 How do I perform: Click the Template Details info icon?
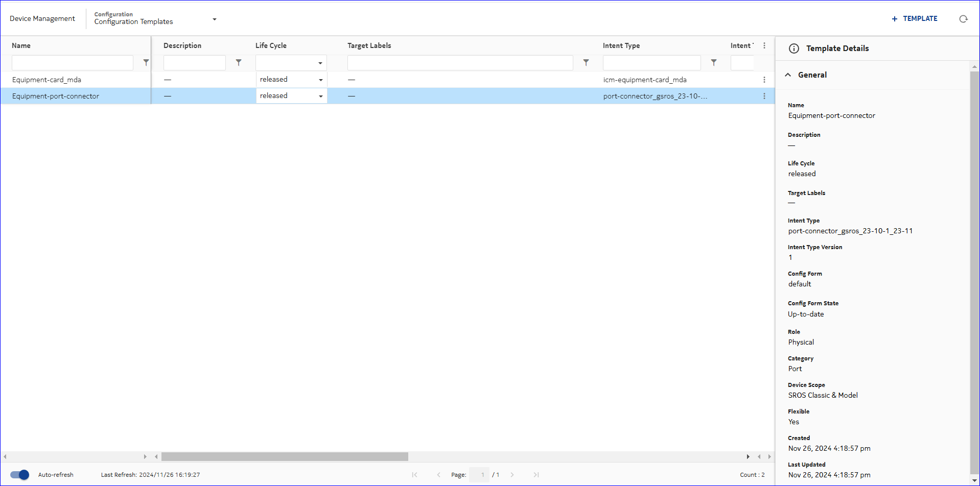coord(794,48)
